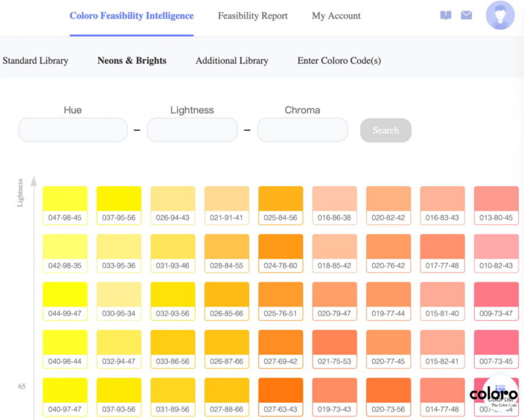Switch to Coloro Feasibility Intelligence tab

[132, 16]
